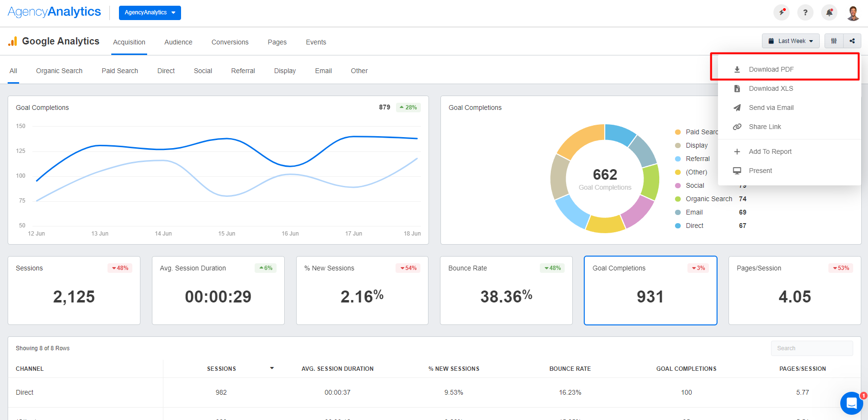The image size is (868, 420).
Task: Choose Download XLS from share menu
Action: tap(789, 88)
